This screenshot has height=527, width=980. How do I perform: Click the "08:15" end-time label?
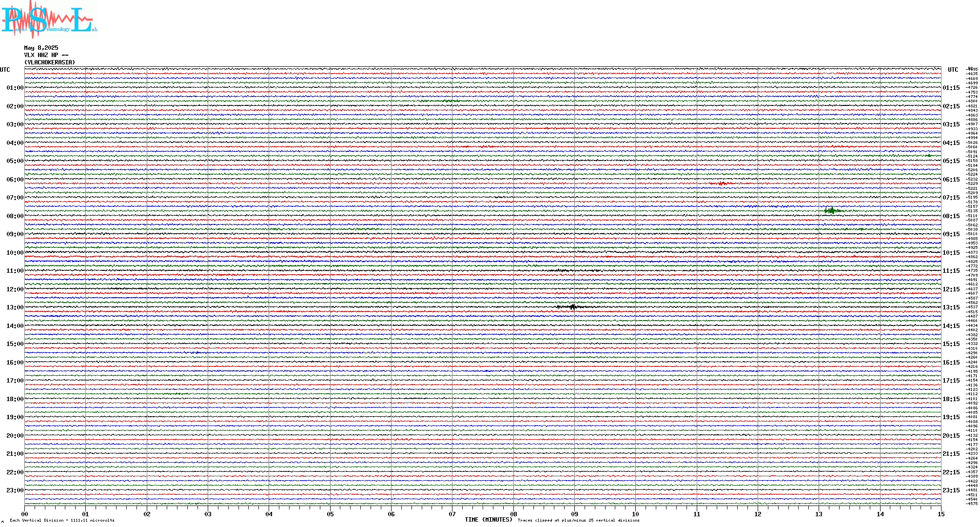951,216
